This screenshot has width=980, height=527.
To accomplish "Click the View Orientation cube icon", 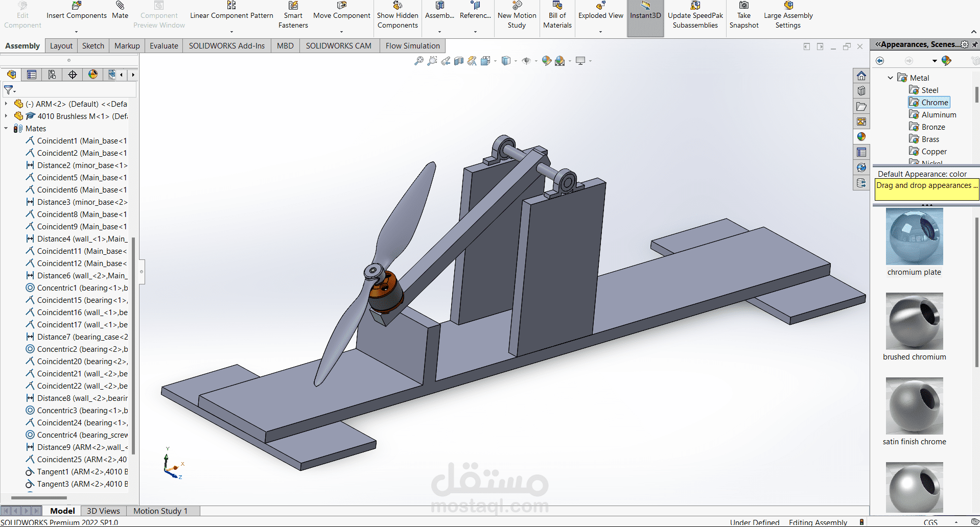I will 485,61.
